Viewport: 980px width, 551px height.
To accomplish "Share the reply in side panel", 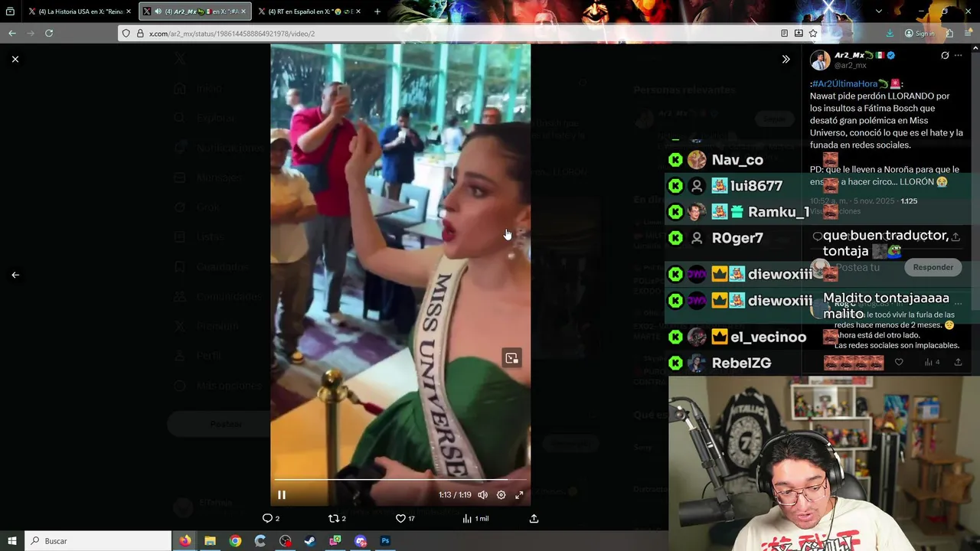I will (958, 363).
